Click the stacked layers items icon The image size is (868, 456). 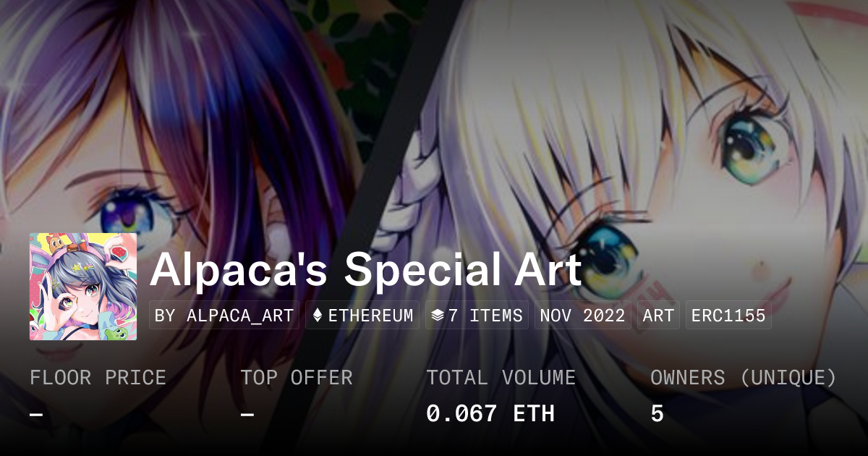pyautogui.click(x=437, y=316)
